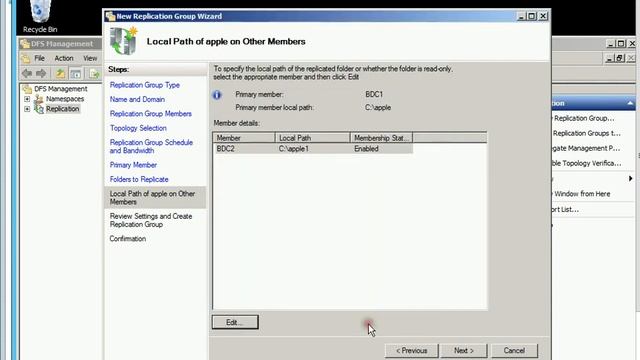Click Export List... in Actions pane

click(565, 209)
